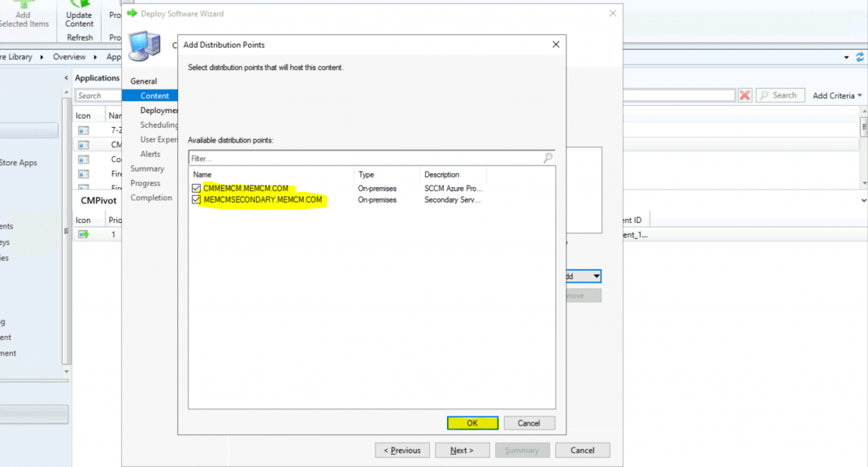Click the green arrow deployment icon in CMPivot

(x=84, y=234)
